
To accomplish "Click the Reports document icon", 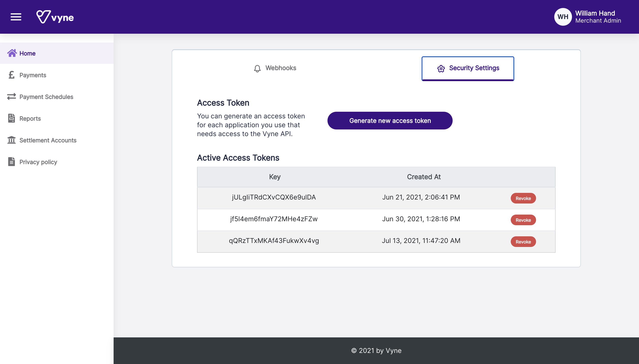I will 12,118.
